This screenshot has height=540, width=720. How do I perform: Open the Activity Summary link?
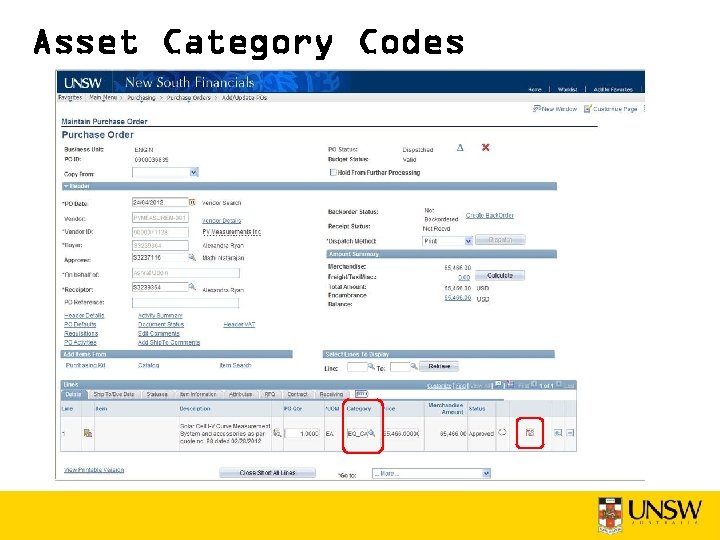pos(160,315)
